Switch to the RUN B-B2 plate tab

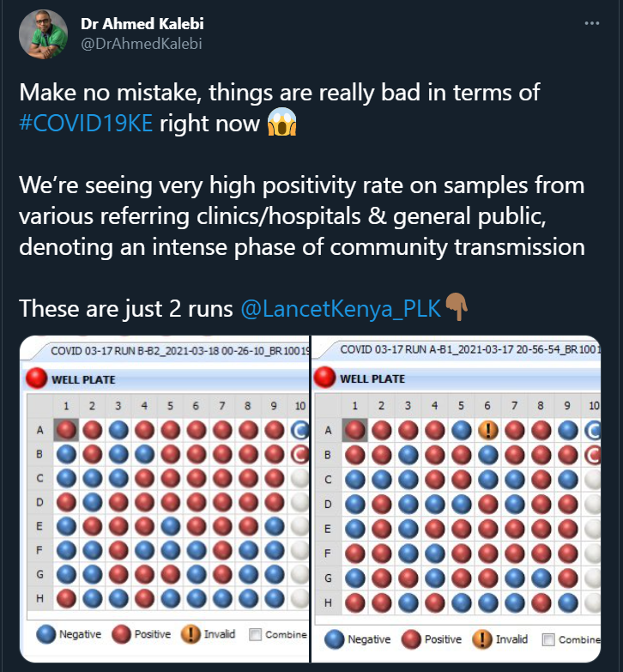[172, 351]
